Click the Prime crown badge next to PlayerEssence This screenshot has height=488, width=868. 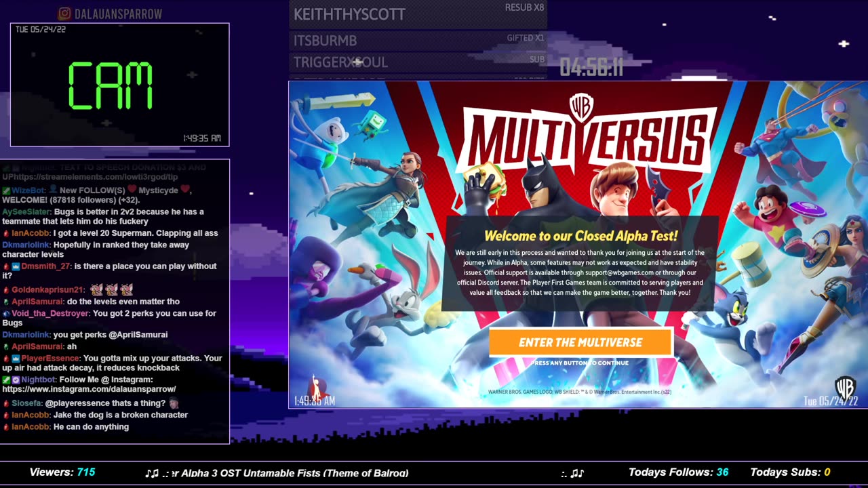pos(16,359)
